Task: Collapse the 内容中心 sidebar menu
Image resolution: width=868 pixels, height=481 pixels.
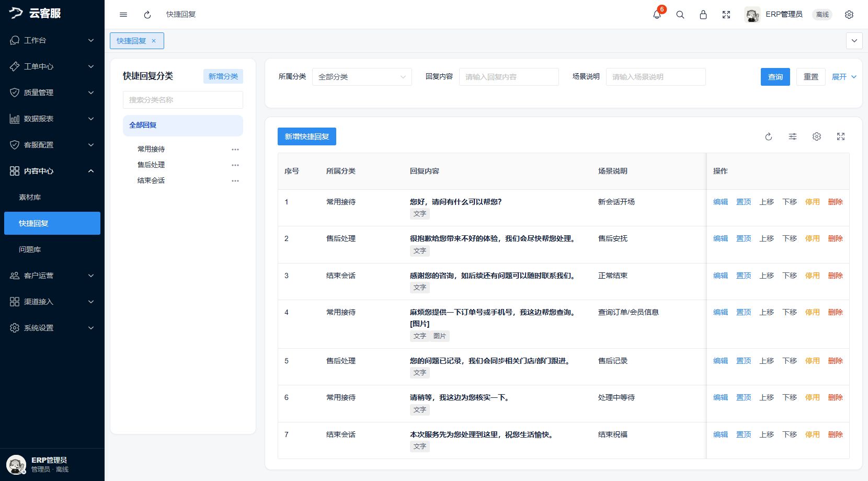Action: pos(52,171)
